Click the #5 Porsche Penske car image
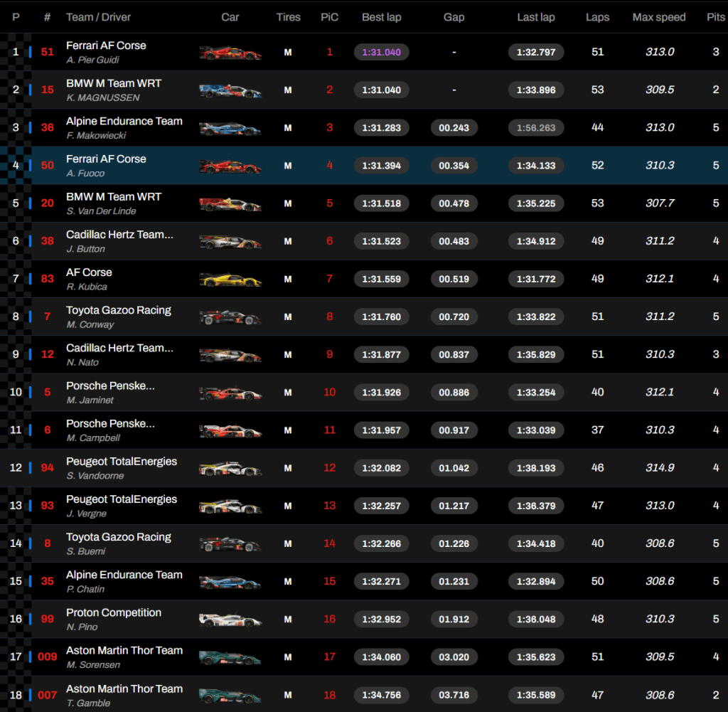 tap(230, 393)
